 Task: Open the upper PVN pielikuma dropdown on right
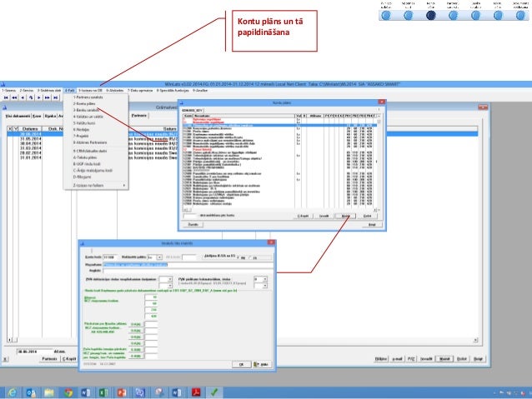pos(264,279)
